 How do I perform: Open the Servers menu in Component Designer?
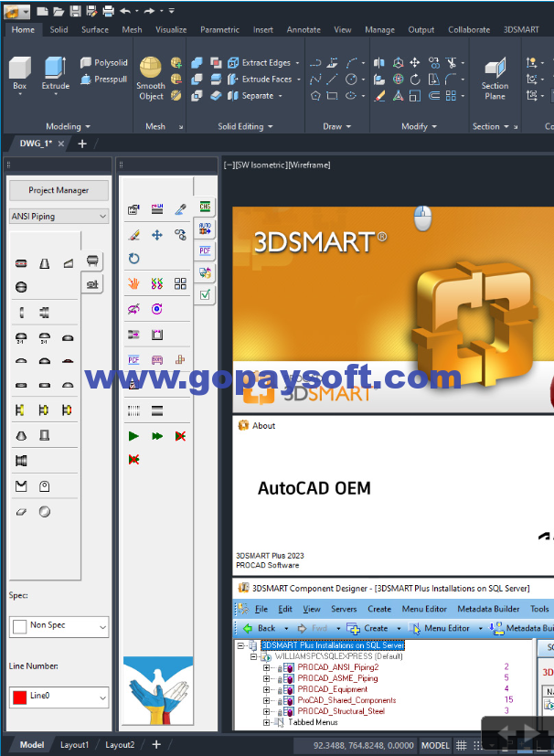344,609
